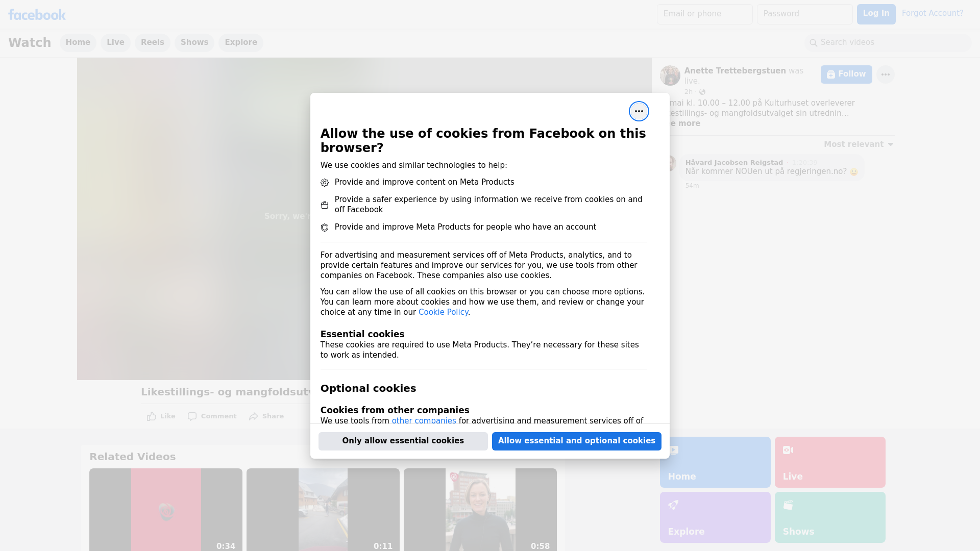Click the Comment speech bubble icon
The image size is (980, 551).
(192, 416)
